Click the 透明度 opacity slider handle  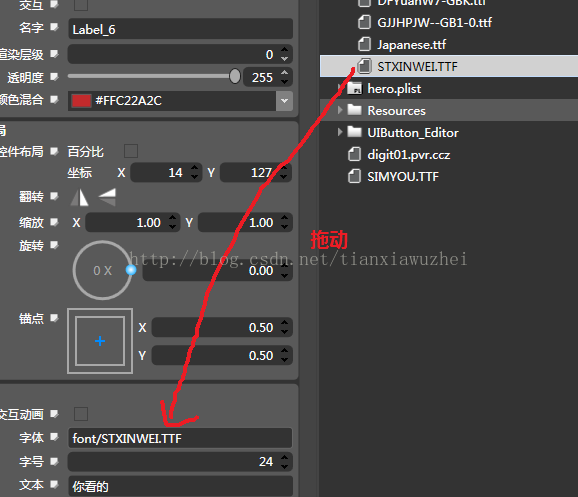click(x=235, y=76)
